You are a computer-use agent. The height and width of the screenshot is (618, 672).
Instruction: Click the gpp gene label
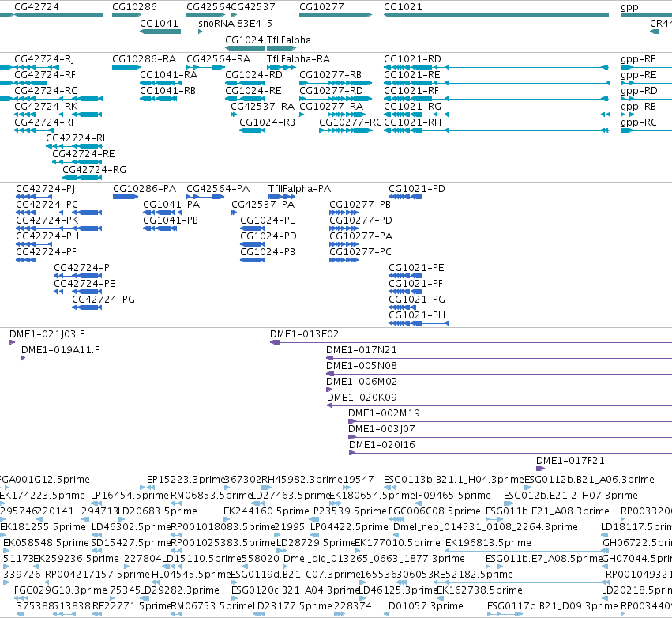point(629,7)
